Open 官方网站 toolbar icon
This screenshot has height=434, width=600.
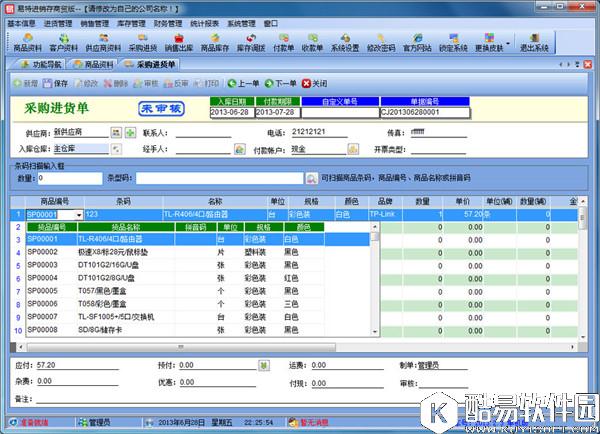coord(417,42)
